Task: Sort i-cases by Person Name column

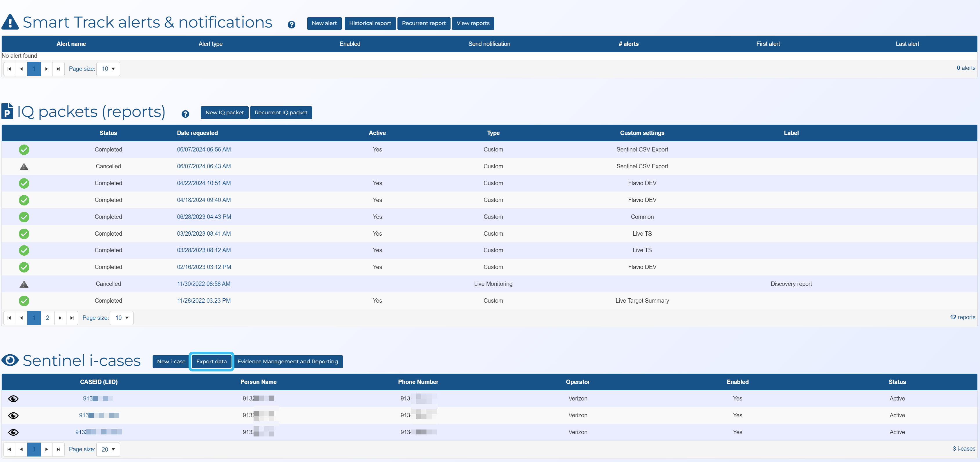Action: click(x=258, y=382)
